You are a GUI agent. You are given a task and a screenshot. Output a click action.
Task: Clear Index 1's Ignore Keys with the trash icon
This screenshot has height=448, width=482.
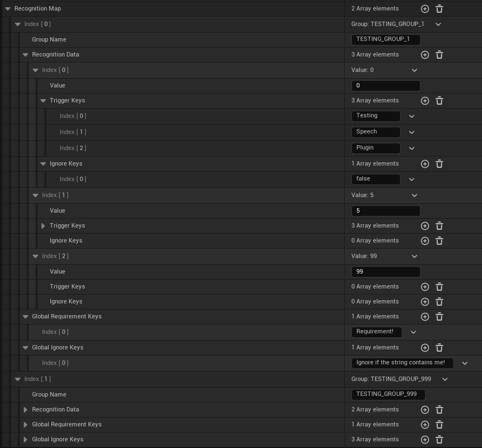pyautogui.click(x=439, y=241)
